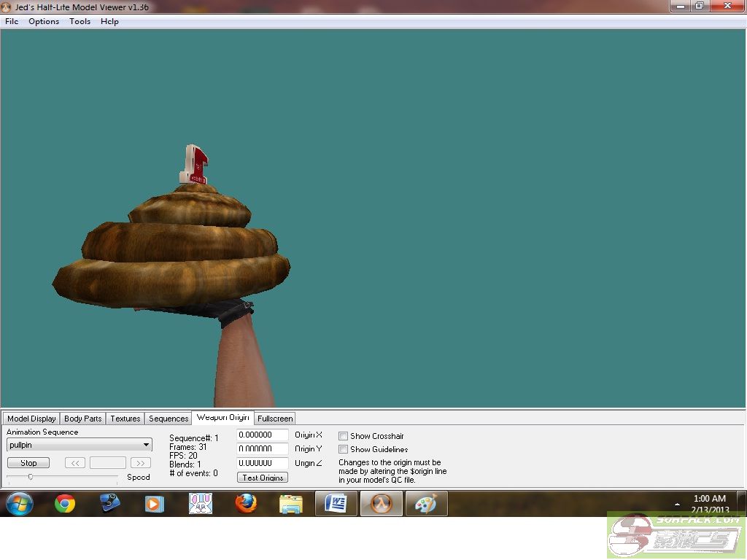Enable the Show Guidelines checkbox
747x560 pixels.
pyautogui.click(x=343, y=449)
